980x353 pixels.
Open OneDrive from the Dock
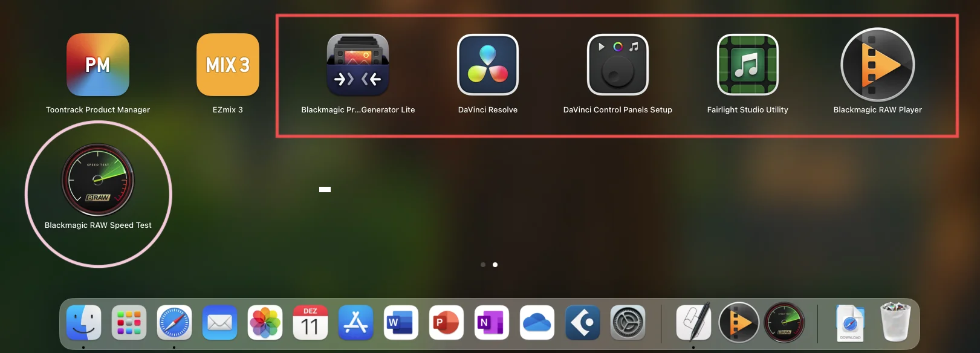(x=537, y=323)
